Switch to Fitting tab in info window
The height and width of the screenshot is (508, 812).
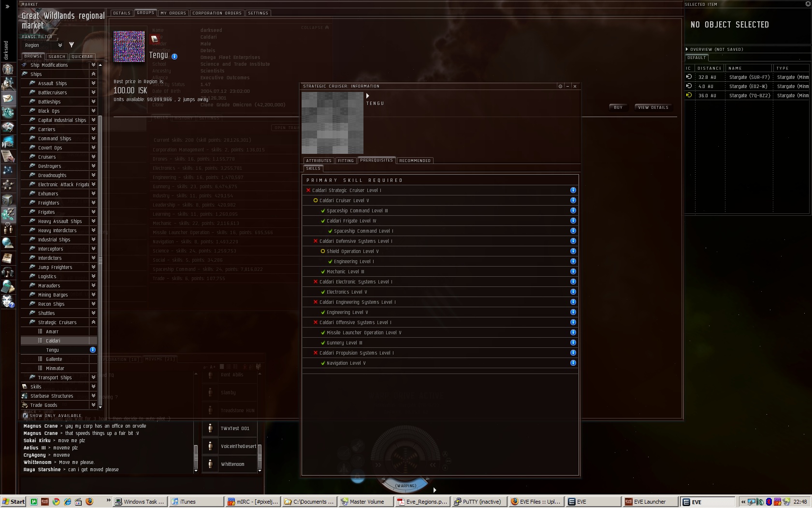(346, 161)
